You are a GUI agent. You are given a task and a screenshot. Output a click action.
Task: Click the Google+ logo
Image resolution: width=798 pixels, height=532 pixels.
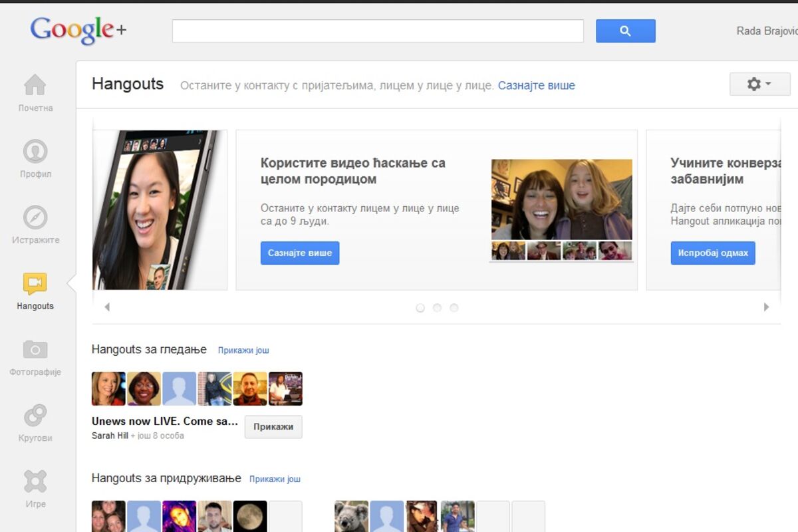78,30
